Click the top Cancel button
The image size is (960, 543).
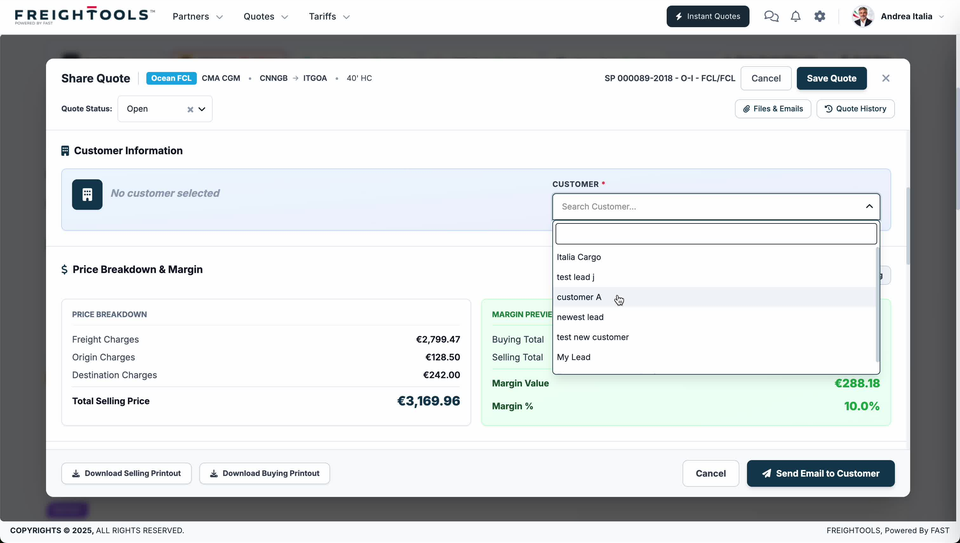click(x=766, y=78)
